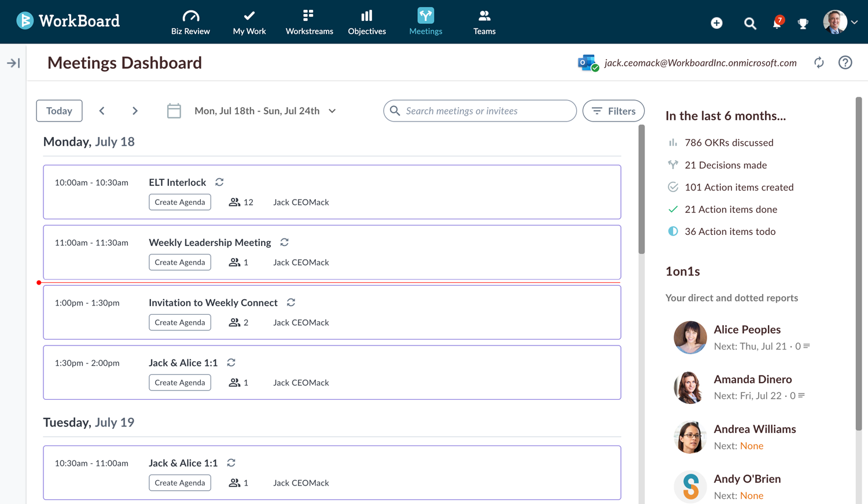Open Alice Peoples 1on1

click(747, 329)
